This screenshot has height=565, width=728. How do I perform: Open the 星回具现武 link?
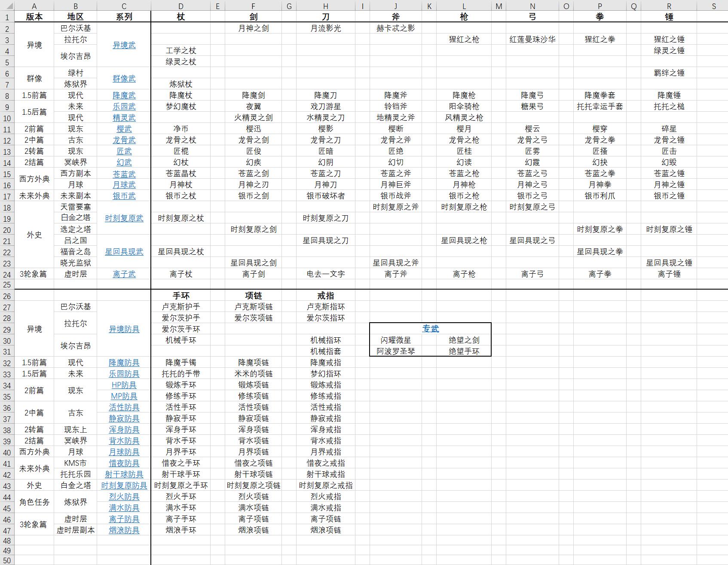tap(124, 252)
